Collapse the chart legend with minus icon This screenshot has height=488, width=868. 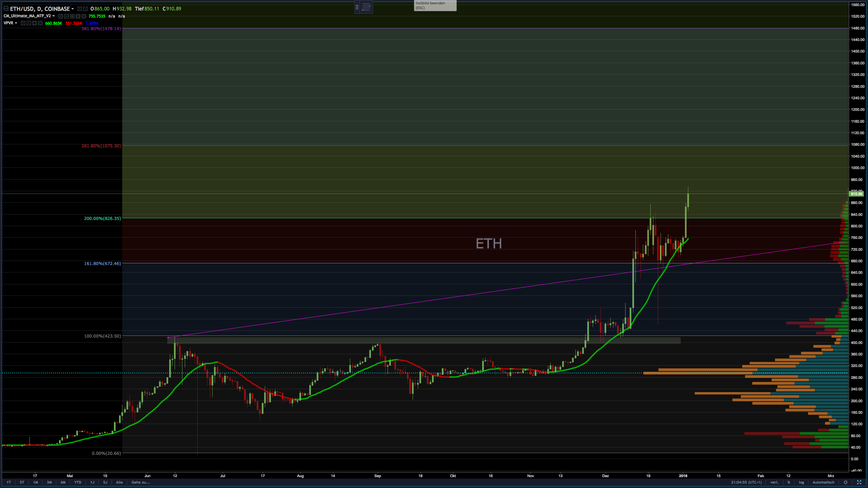click(x=6, y=8)
